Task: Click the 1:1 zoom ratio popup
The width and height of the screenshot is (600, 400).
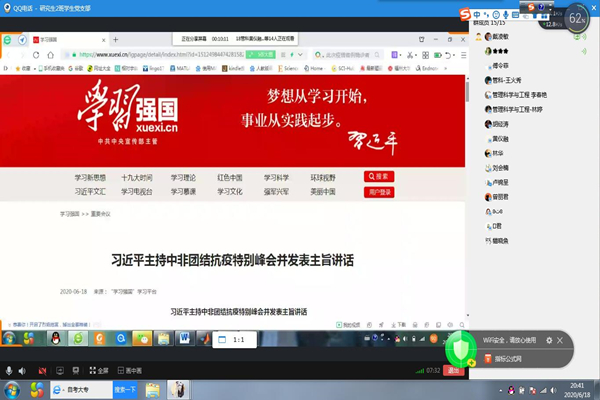Action: [x=234, y=340]
